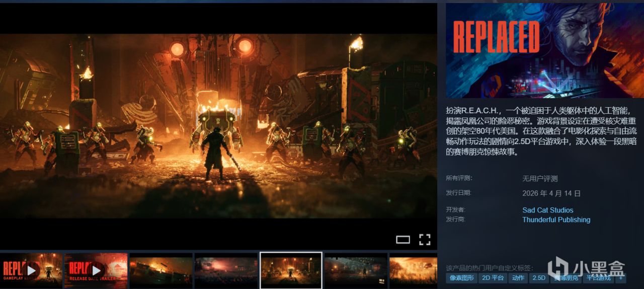Open the 2.5D tag

click(539, 278)
